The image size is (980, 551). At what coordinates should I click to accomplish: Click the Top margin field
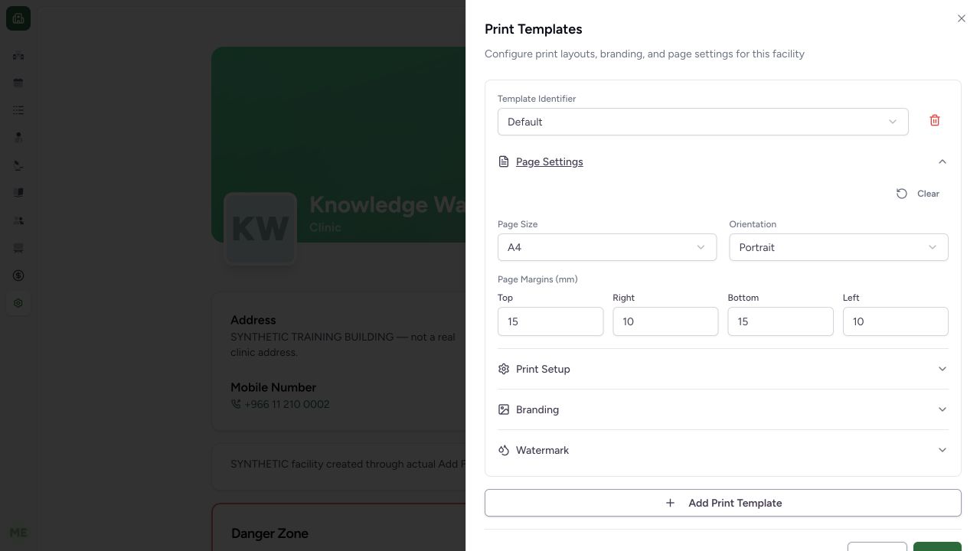(x=550, y=321)
